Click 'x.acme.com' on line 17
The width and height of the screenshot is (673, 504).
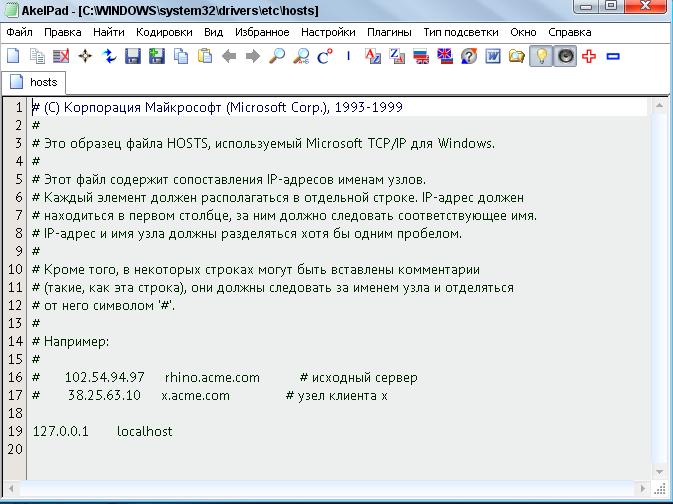(195, 395)
